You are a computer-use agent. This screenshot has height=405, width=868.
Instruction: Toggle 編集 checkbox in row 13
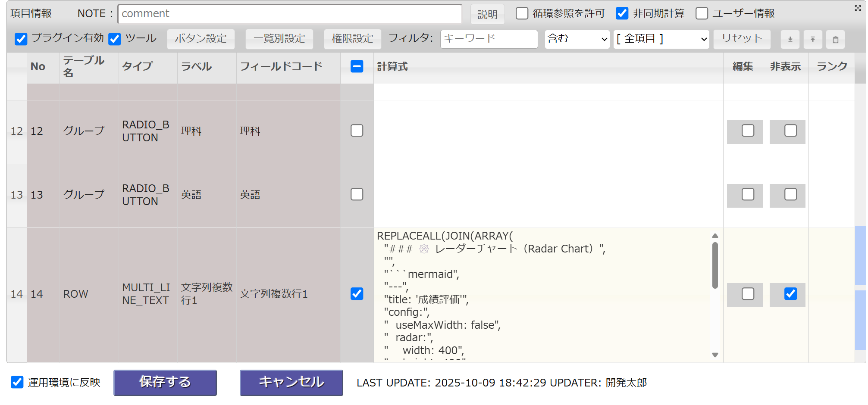coord(748,194)
